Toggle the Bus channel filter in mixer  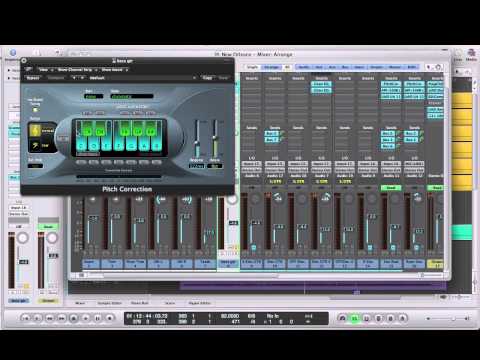pyautogui.click(x=345, y=67)
